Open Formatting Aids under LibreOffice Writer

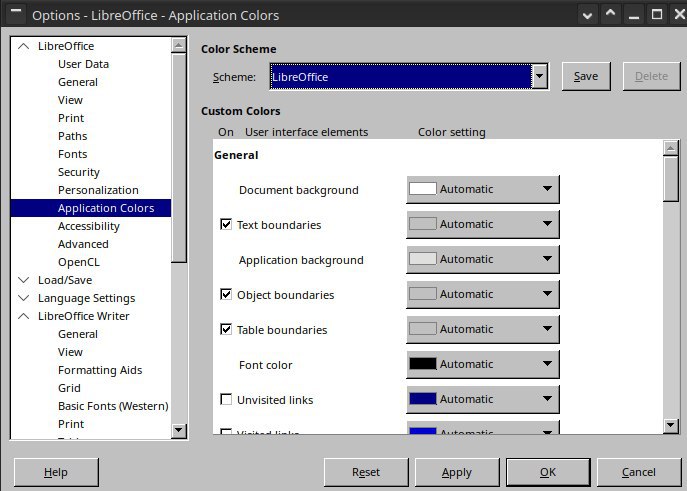click(100, 370)
